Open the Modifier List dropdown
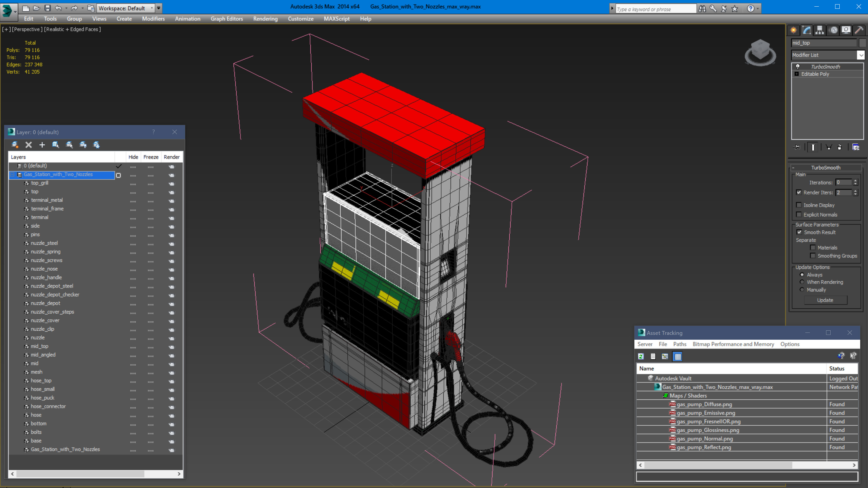The height and width of the screenshot is (488, 868). pos(861,55)
